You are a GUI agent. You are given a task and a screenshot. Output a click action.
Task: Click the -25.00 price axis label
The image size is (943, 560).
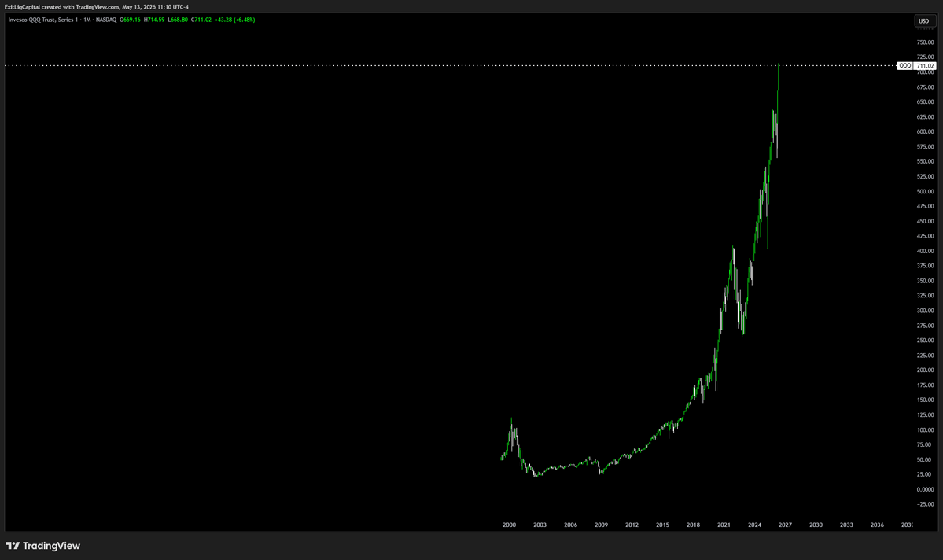click(925, 505)
